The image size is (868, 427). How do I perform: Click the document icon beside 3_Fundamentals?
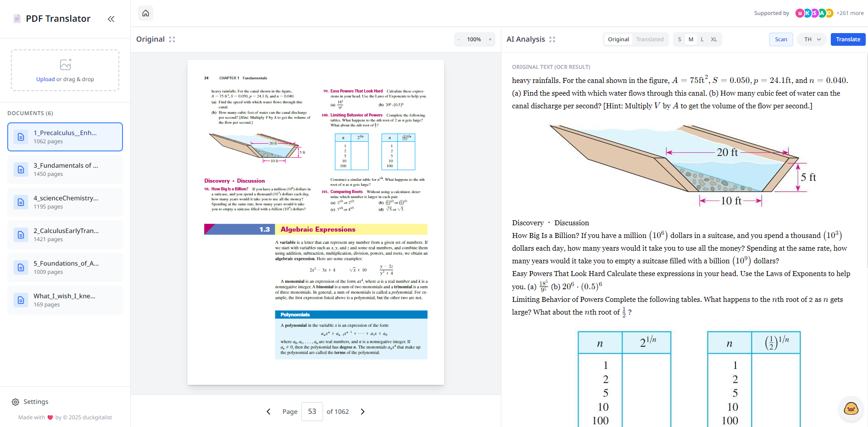pyautogui.click(x=20, y=170)
